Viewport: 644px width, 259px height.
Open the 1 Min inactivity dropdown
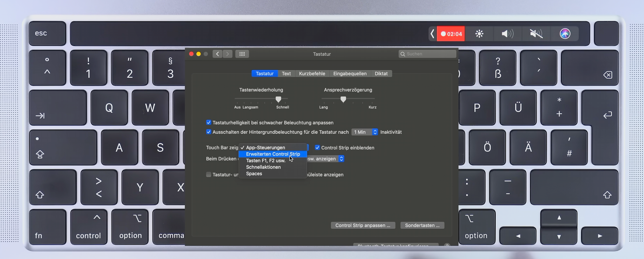point(364,132)
